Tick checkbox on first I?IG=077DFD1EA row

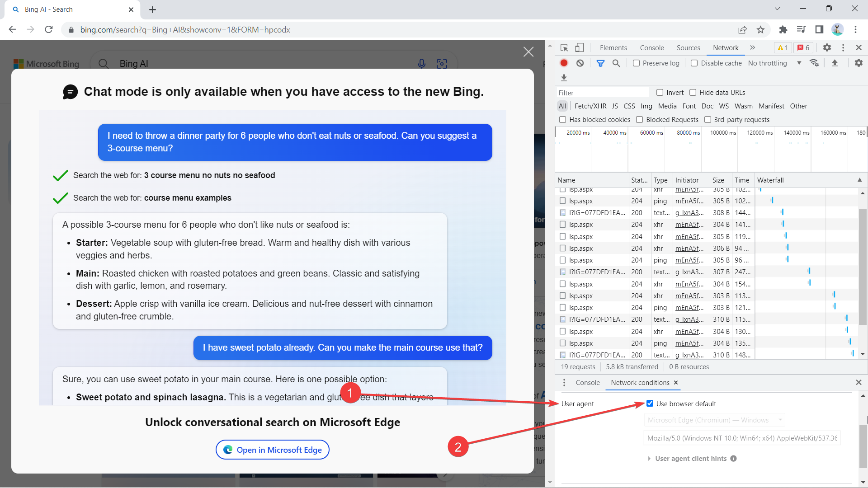pos(562,213)
